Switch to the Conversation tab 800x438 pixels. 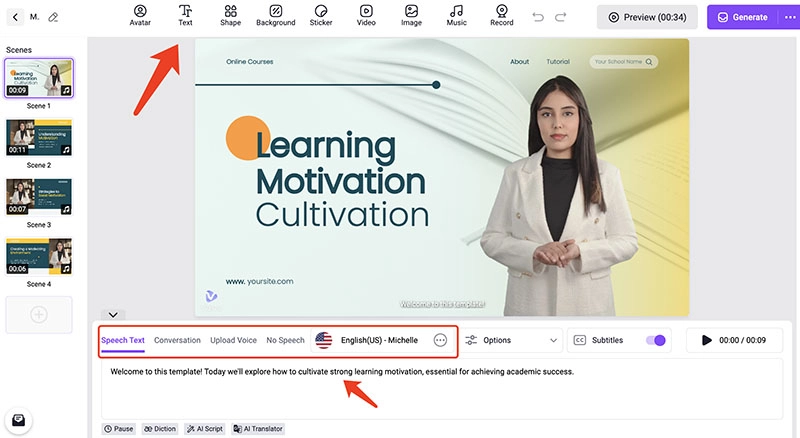(x=177, y=340)
